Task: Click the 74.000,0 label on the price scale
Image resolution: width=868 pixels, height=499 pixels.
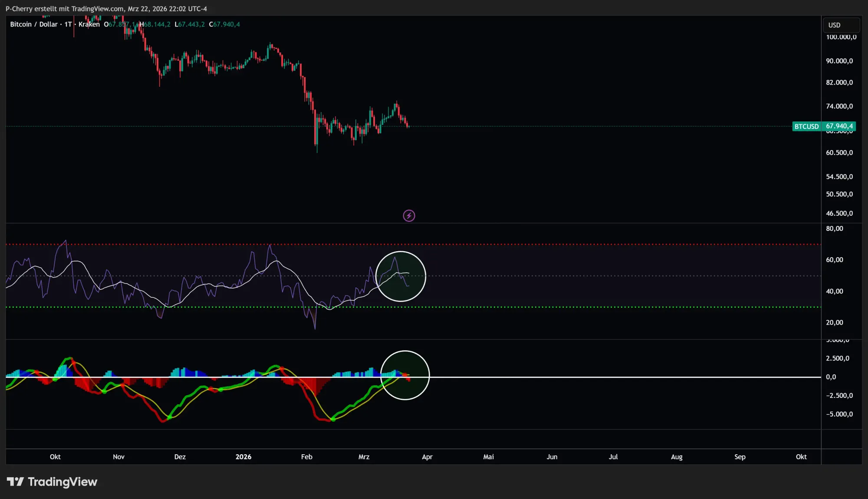Action: click(840, 106)
